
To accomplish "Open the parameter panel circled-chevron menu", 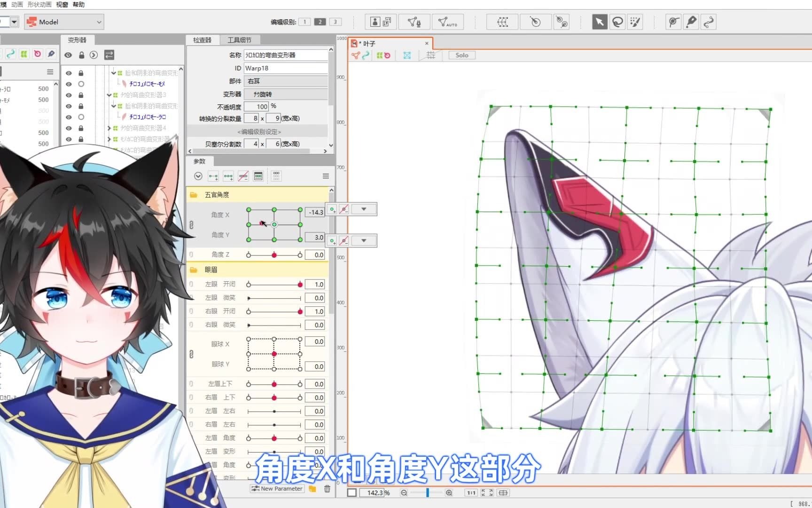I will [198, 176].
